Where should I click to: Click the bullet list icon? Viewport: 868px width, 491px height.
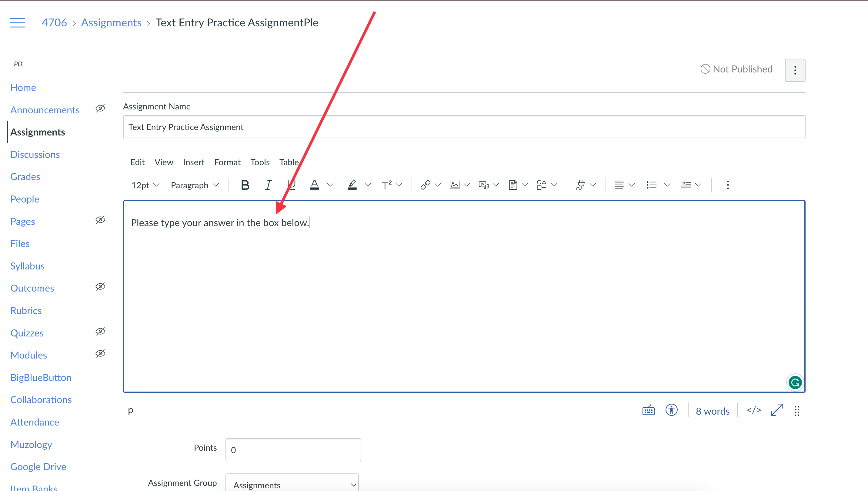pos(652,185)
